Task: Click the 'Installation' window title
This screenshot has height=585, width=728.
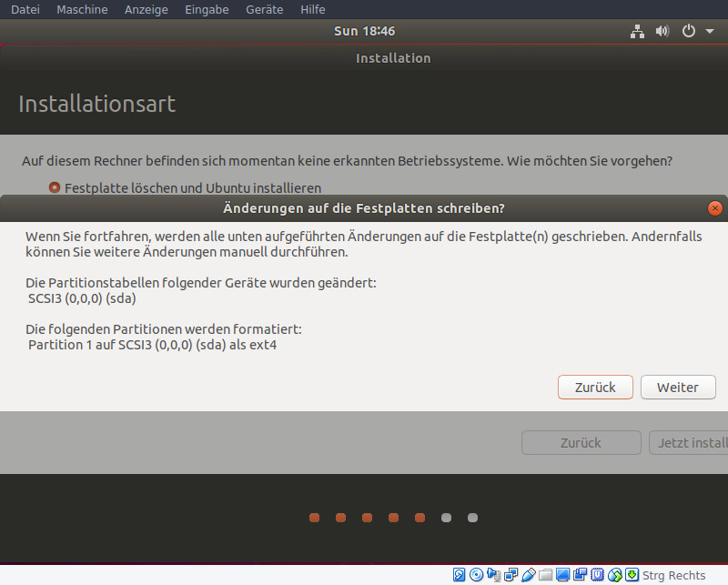Action: point(393,58)
